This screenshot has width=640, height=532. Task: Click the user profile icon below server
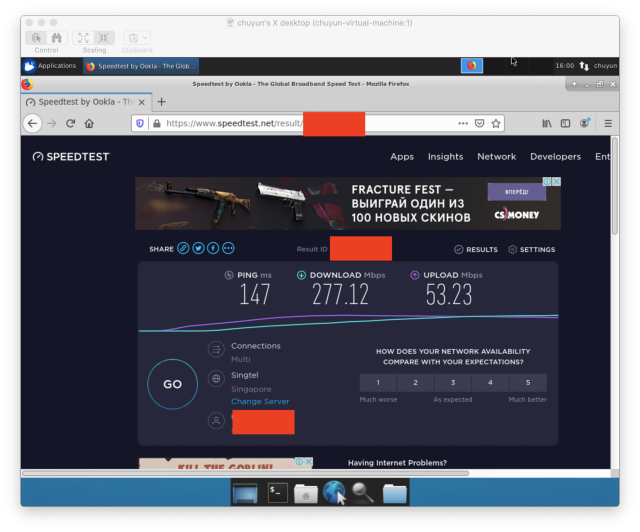pyautogui.click(x=216, y=421)
